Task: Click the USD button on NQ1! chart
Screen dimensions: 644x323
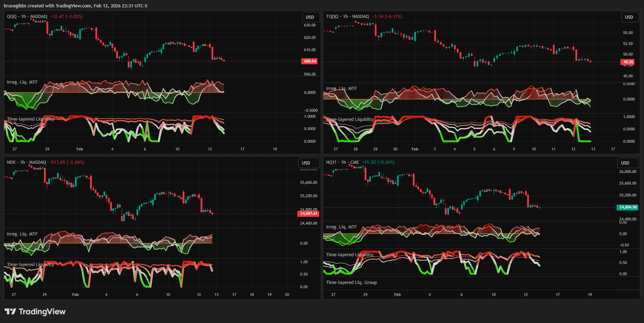Action: 625,163
